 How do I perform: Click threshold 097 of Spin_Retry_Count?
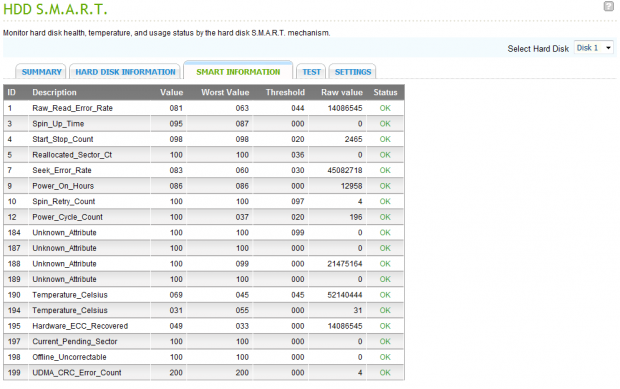[298, 202]
